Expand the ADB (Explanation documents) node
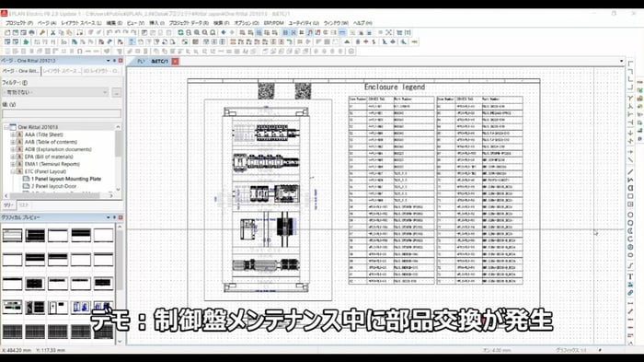The height and width of the screenshot is (362, 644). tap(13, 149)
